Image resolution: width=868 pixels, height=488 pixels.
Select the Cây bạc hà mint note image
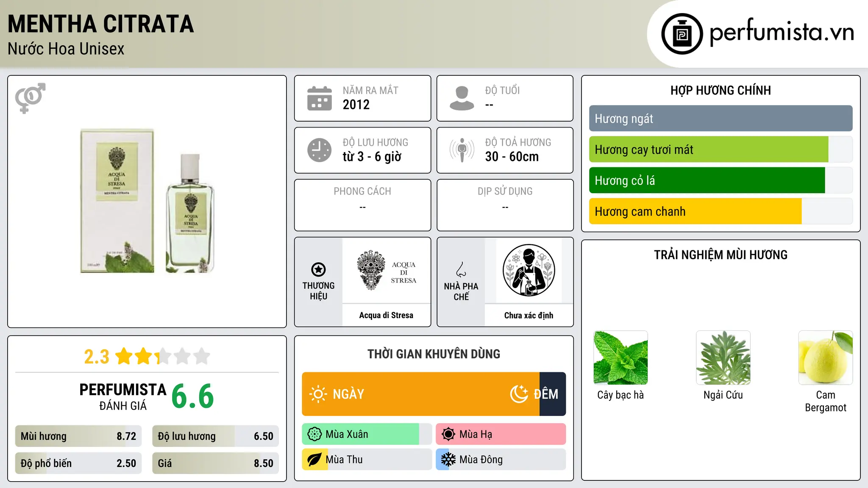point(621,358)
